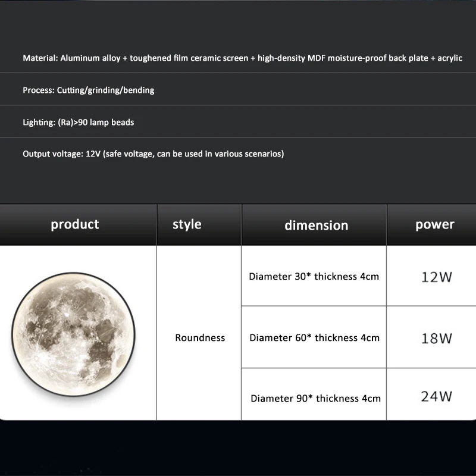Click 'Diameter 90* thickness 4cm' cell
The height and width of the screenshot is (476, 476).
(x=316, y=398)
